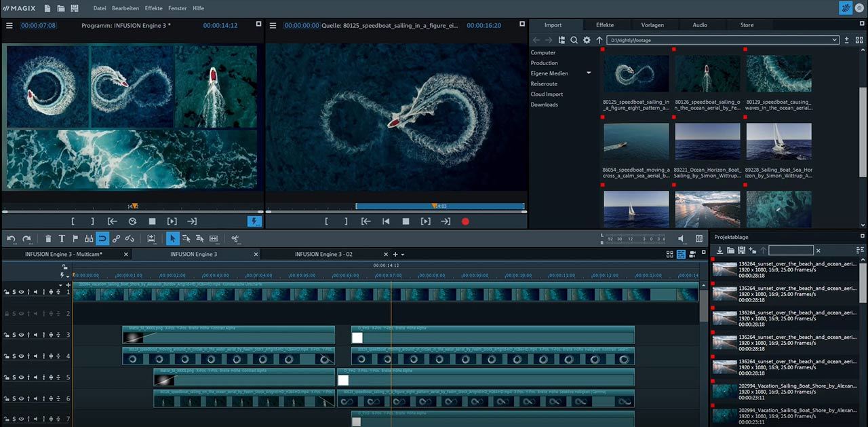Delete selected object with the trash icon
Viewport: 868px width, 427px height.
click(x=48, y=238)
